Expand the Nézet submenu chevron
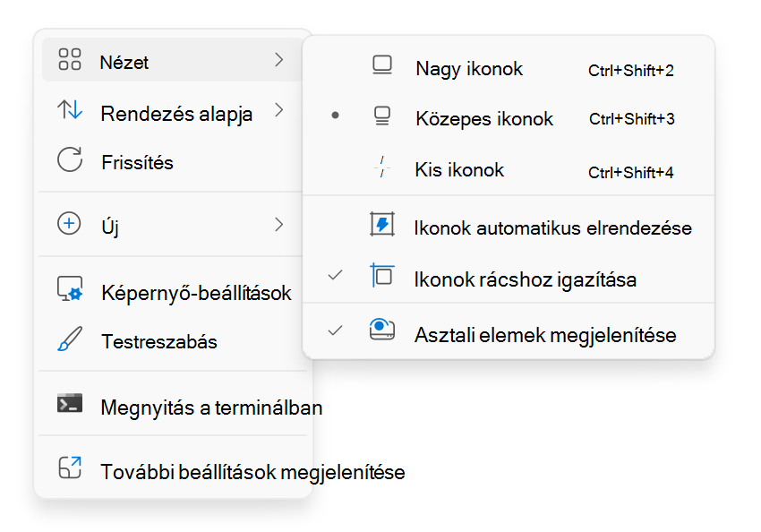Viewport: 761px width, 532px height. click(278, 60)
